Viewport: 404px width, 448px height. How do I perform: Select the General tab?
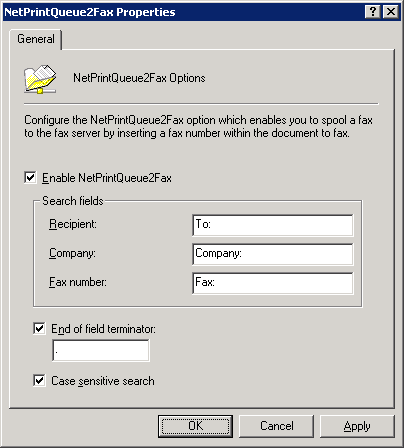(36, 39)
